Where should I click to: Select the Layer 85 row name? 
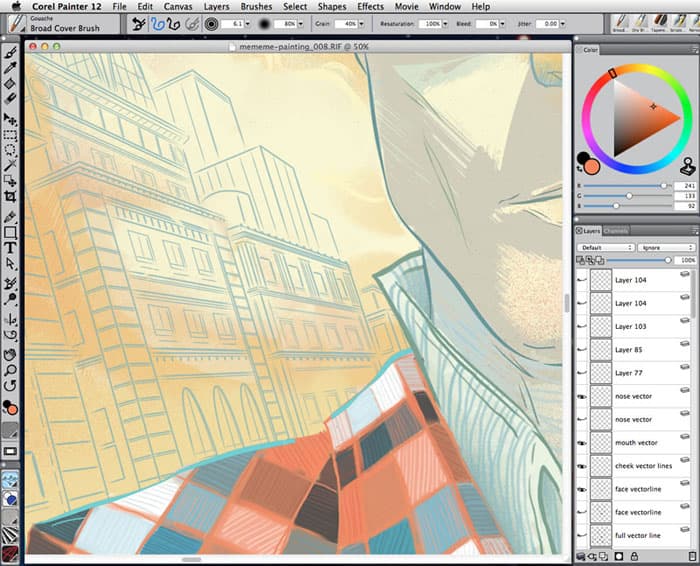pyautogui.click(x=629, y=350)
